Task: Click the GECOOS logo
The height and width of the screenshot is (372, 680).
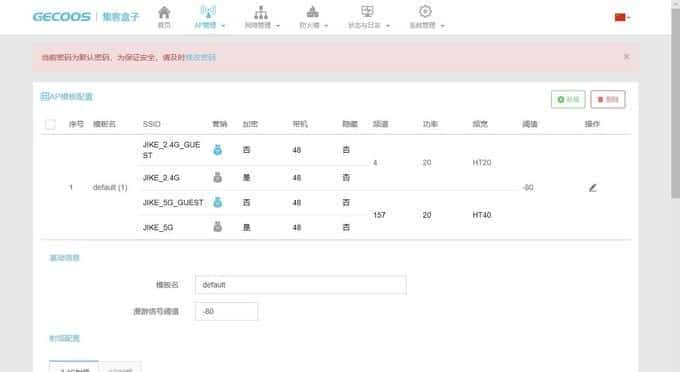Action: (62, 17)
